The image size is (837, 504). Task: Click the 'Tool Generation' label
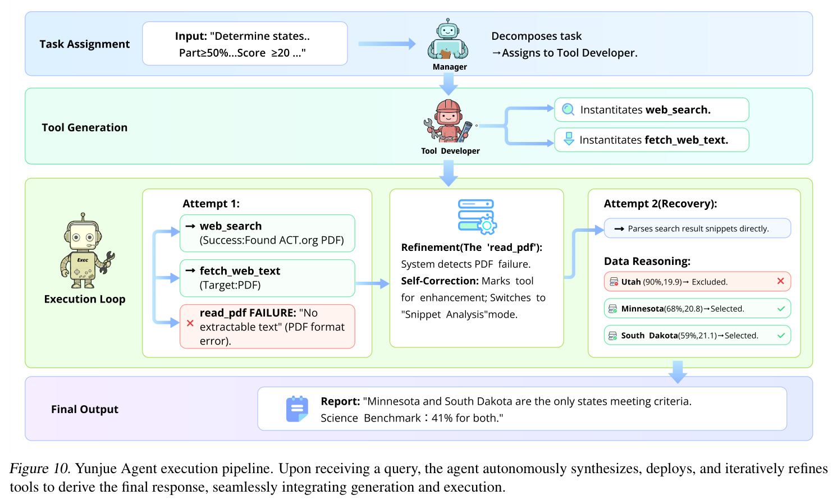pyautogui.click(x=85, y=127)
